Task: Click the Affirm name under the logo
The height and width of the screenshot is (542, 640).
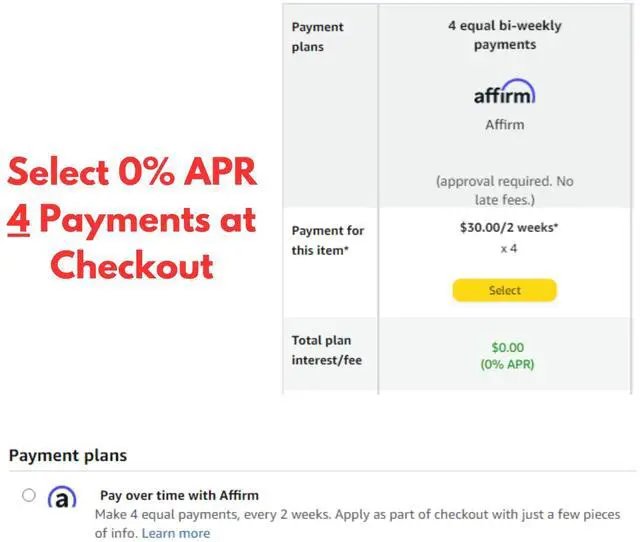Action: point(504,125)
